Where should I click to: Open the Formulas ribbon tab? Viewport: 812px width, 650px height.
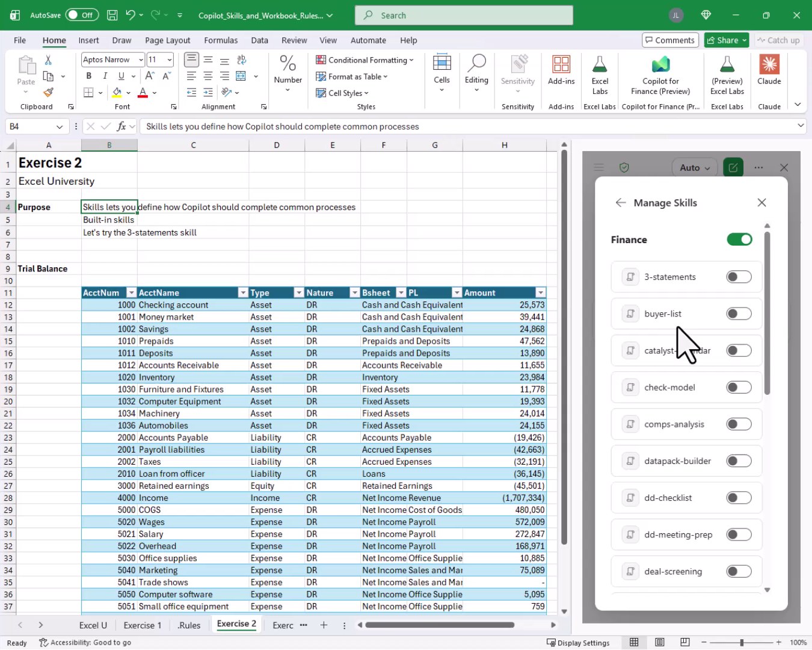tap(221, 40)
